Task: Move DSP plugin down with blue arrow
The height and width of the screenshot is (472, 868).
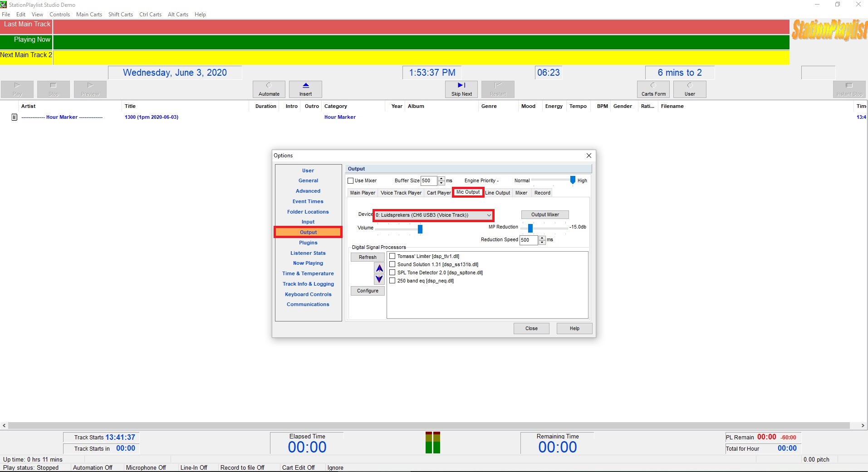Action: (x=379, y=279)
